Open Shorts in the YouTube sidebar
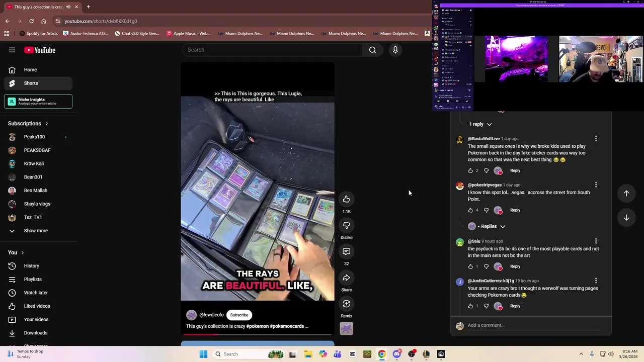 click(x=38, y=83)
